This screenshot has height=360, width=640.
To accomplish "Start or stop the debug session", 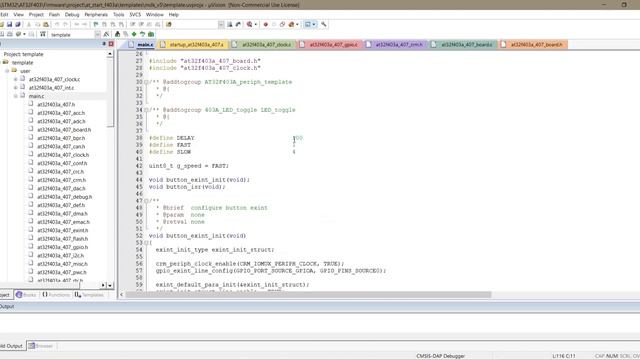I will point(249,24).
